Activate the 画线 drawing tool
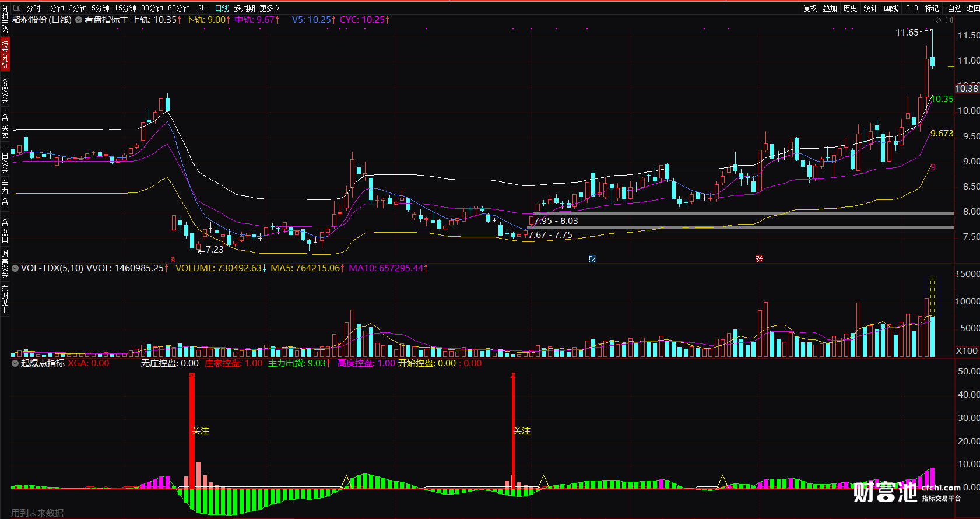 pos(891,8)
